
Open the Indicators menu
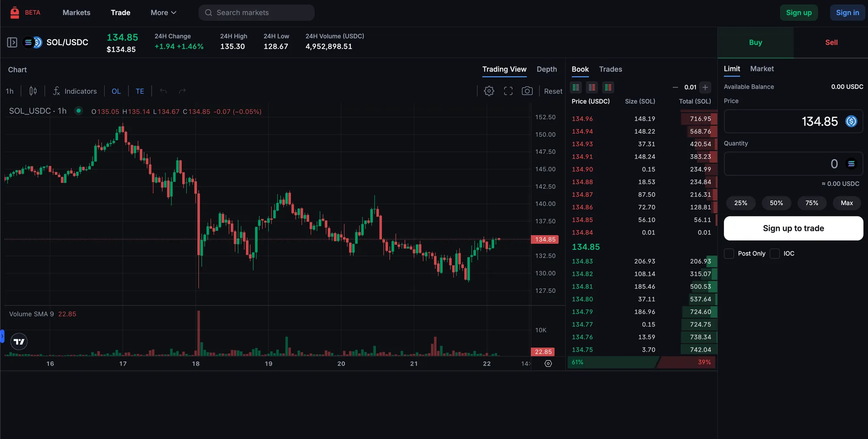point(75,91)
